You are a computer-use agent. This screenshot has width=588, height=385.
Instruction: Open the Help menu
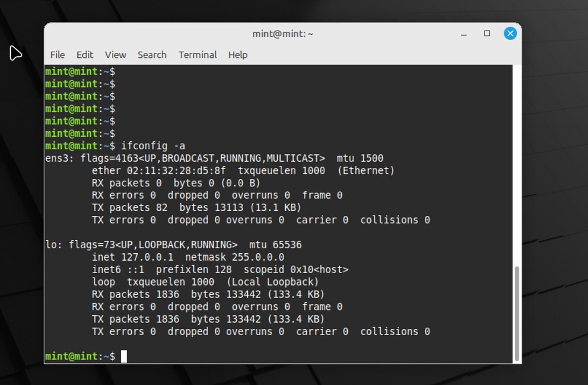click(x=237, y=55)
